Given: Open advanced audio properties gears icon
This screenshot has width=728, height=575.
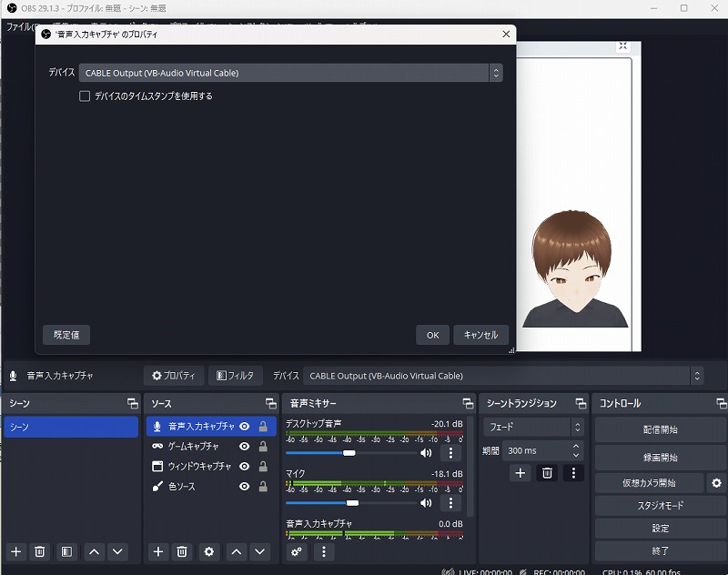Looking at the screenshot, I should (x=297, y=551).
